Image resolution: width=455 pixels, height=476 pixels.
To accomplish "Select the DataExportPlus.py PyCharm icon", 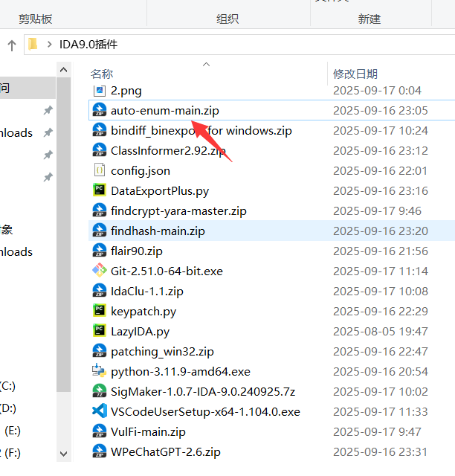I will coord(99,190).
